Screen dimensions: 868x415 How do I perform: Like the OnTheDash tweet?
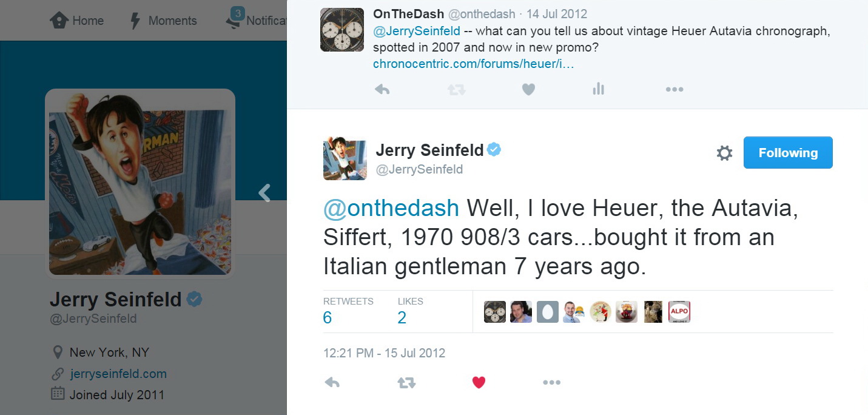528,90
